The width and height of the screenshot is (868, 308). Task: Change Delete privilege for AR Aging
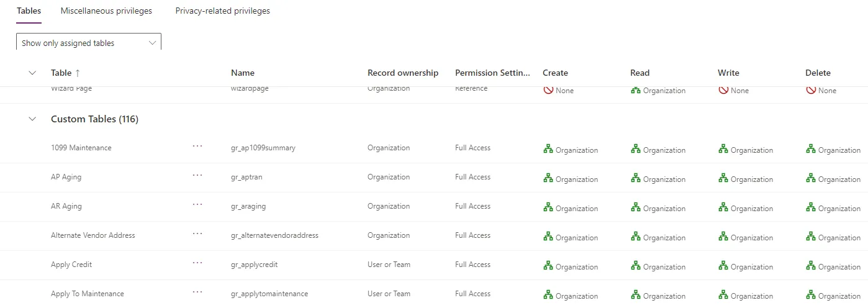(833, 207)
